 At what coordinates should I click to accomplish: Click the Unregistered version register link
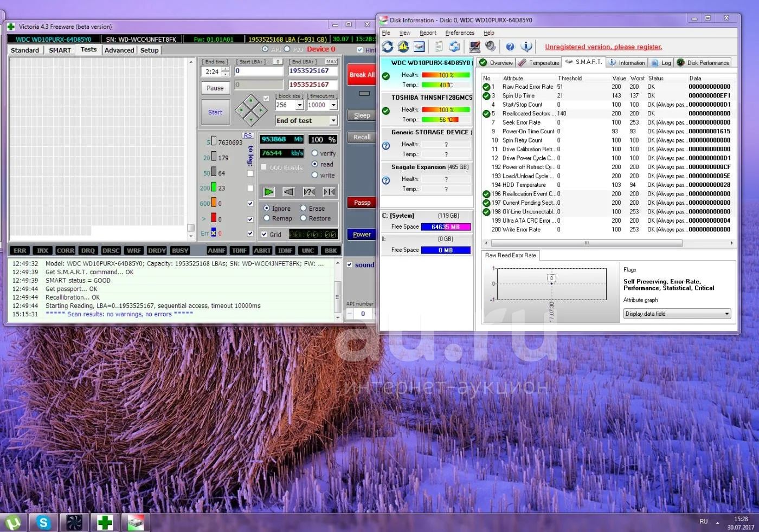603,47
